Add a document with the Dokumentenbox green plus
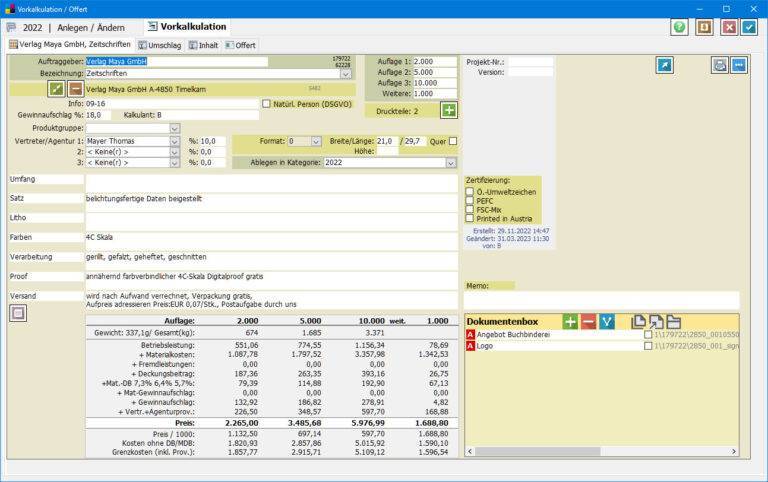This screenshot has width=768, height=482. click(x=570, y=322)
